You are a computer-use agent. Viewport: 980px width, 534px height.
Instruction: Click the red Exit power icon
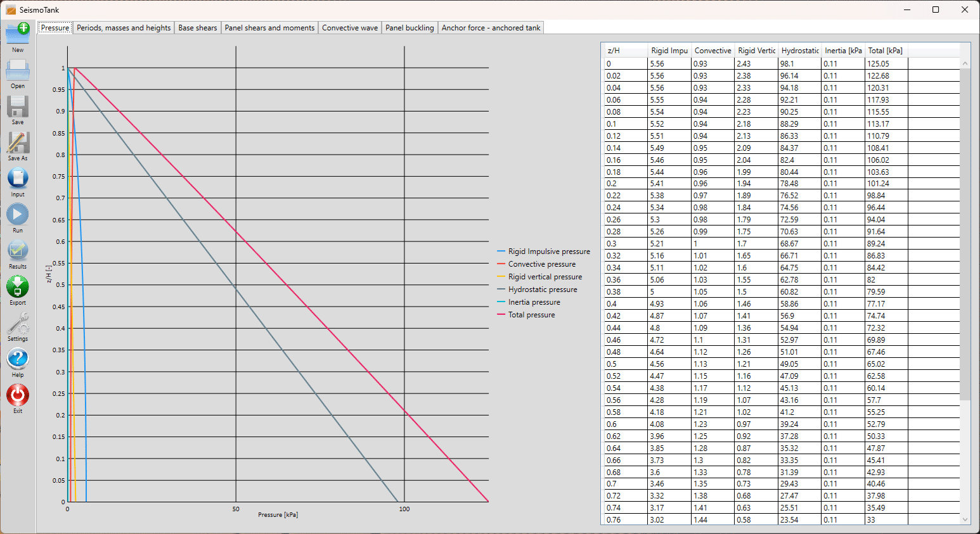(18, 395)
